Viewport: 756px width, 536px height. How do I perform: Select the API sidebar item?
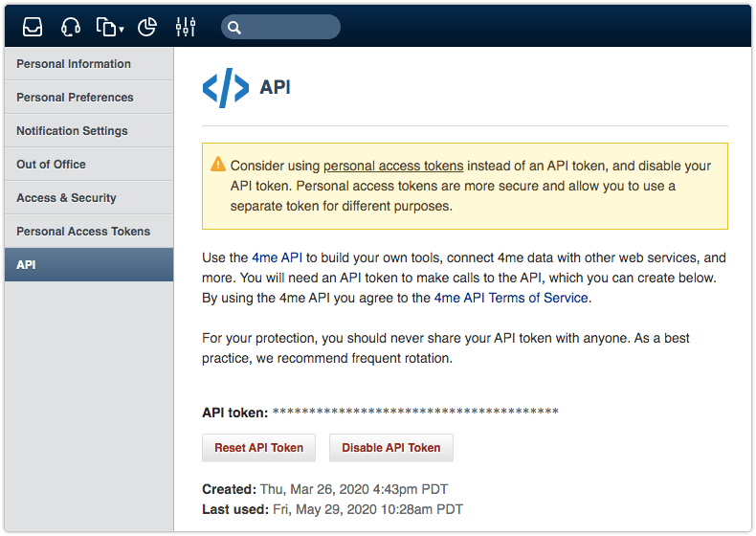tap(89, 265)
